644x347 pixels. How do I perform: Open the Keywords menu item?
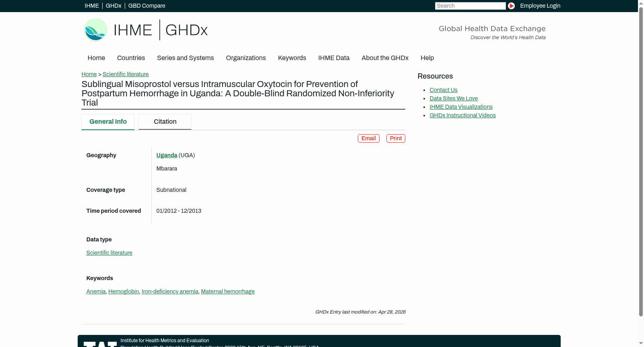292,58
